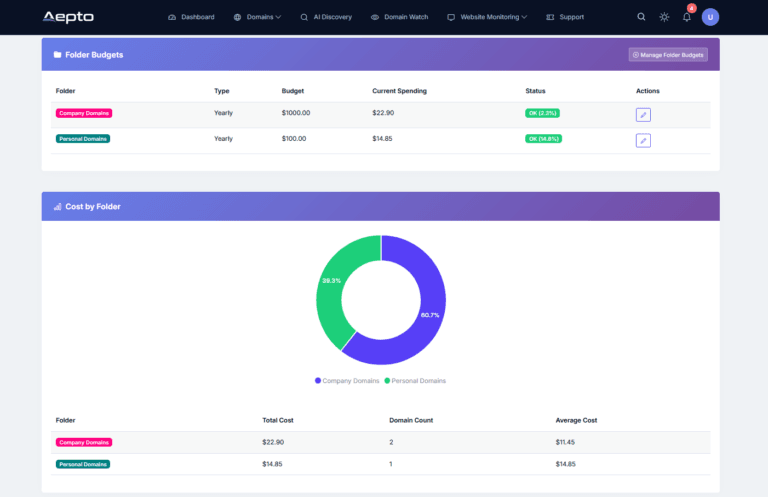
Task: Open Domain Watch page
Action: tap(399, 17)
